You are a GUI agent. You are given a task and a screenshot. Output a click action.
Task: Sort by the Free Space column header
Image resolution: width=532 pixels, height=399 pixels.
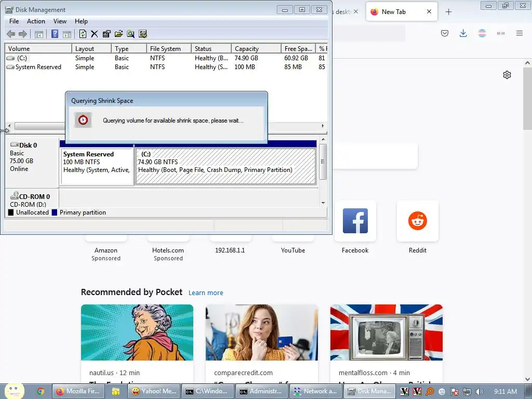tap(298, 48)
